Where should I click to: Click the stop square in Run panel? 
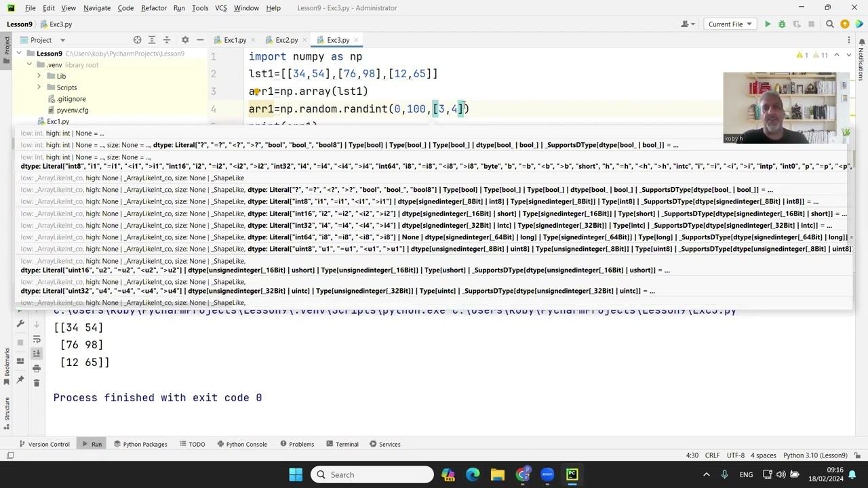tap(20, 342)
